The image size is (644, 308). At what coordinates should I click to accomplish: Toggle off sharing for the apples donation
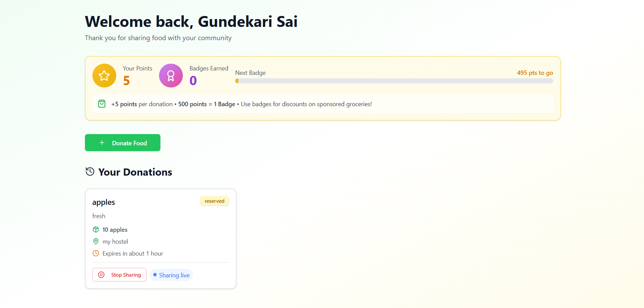(x=119, y=275)
